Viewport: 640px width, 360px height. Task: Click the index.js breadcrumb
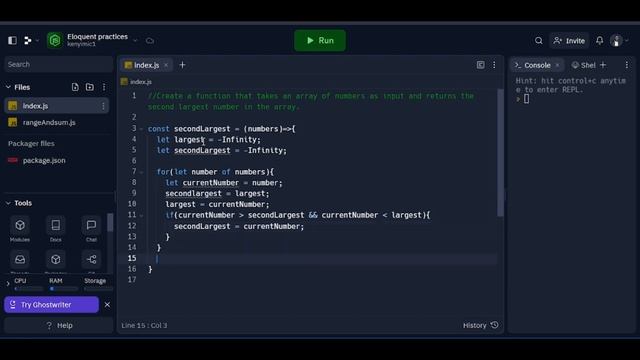point(136,82)
